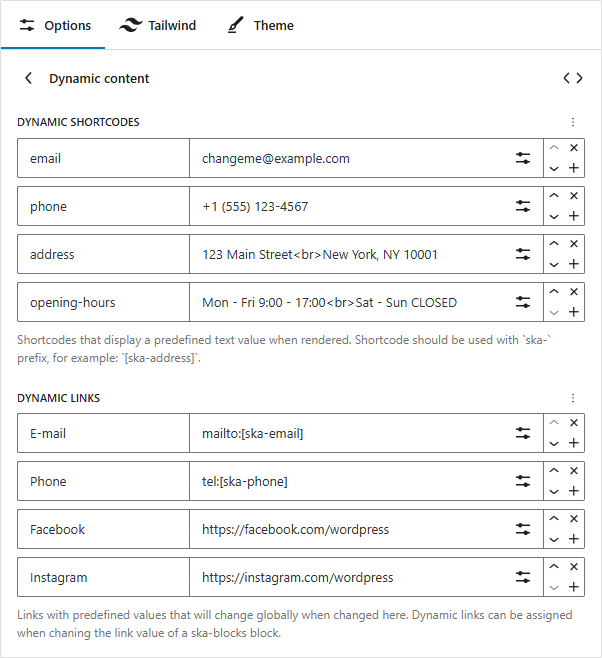The height and width of the screenshot is (658, 602).
Task: Switch to the Tailwind tab
Action: pos(157,25)
